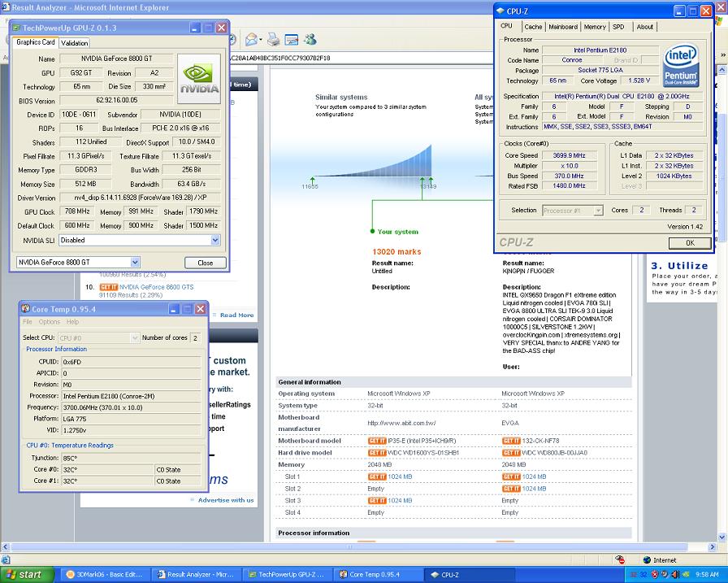This screenshot has height=583, width=728.
Task: Click the P35-E (Intel P35+ICH9/R) link
Action: pos(422,441)
